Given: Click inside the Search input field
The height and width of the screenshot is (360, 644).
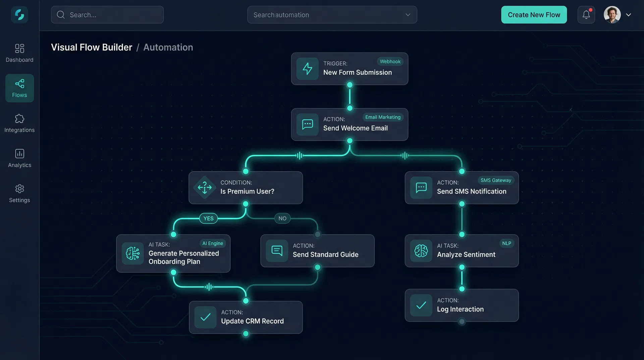Looking at the screenshot, I should tap(107, 15).
